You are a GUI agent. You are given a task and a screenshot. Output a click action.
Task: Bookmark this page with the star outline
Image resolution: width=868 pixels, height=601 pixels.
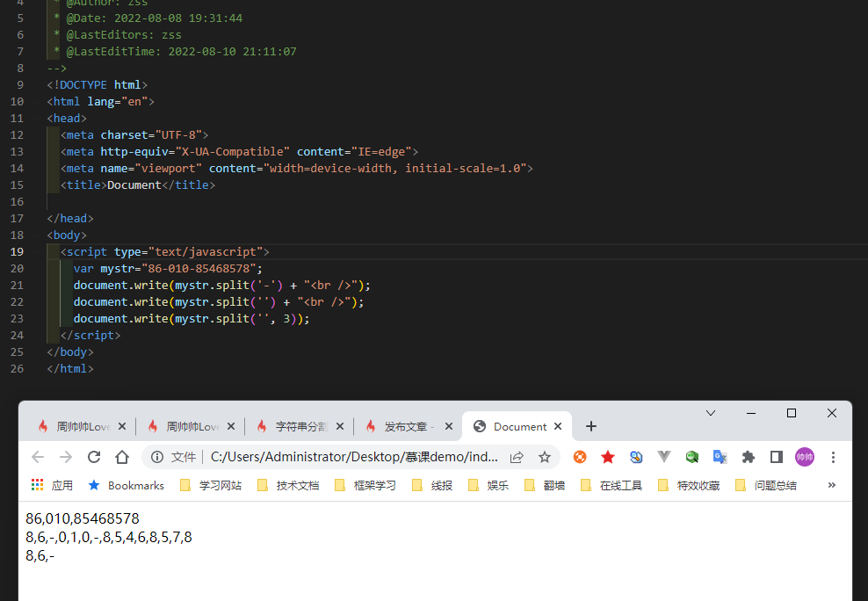(x=545, y=457)
